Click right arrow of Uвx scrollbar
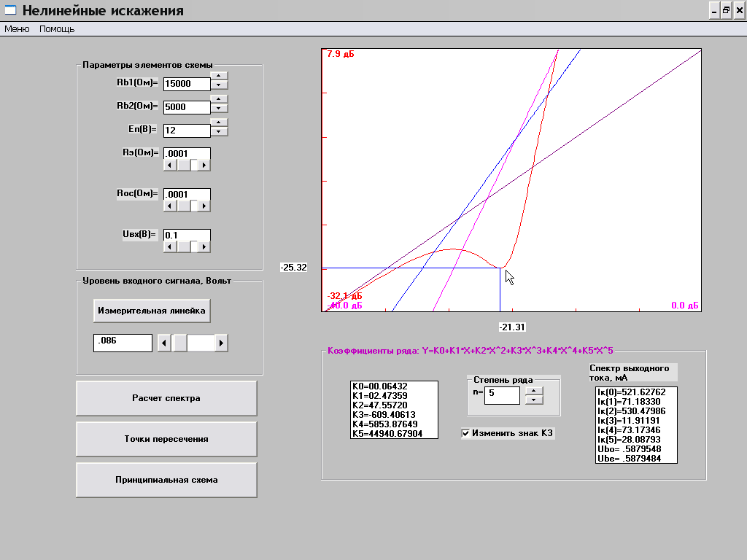The height and width of the screenshot is (560, 747). (x=204, y=247)
